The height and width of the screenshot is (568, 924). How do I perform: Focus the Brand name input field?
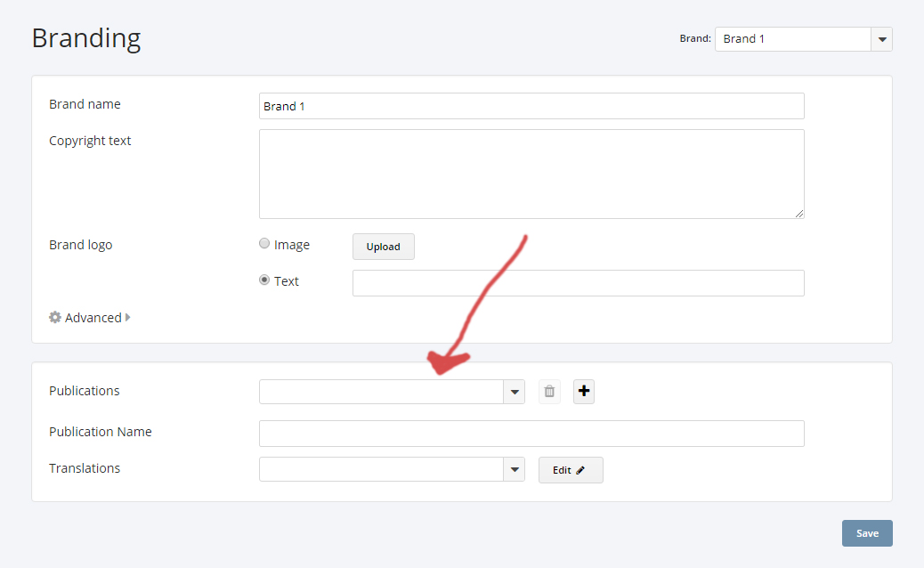(531, 106)
